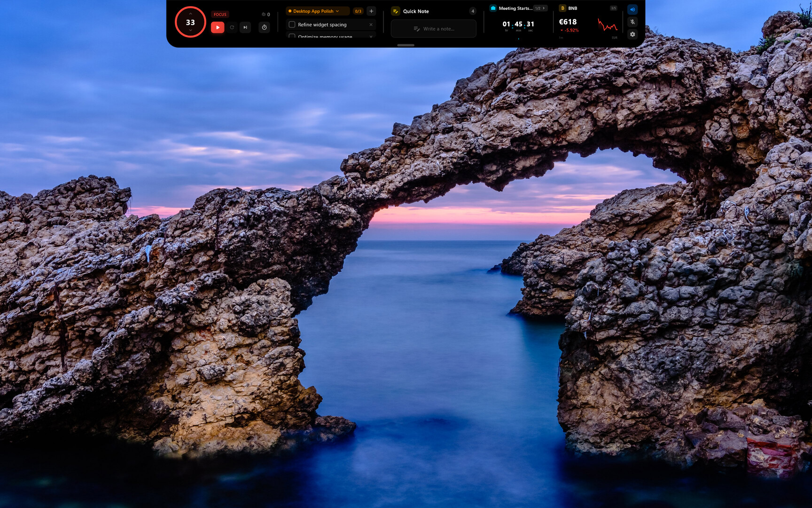This screenshot has height=508, width=812.
Task: Increase the timer using the up chevron
Action: click(x=190, y=14)
